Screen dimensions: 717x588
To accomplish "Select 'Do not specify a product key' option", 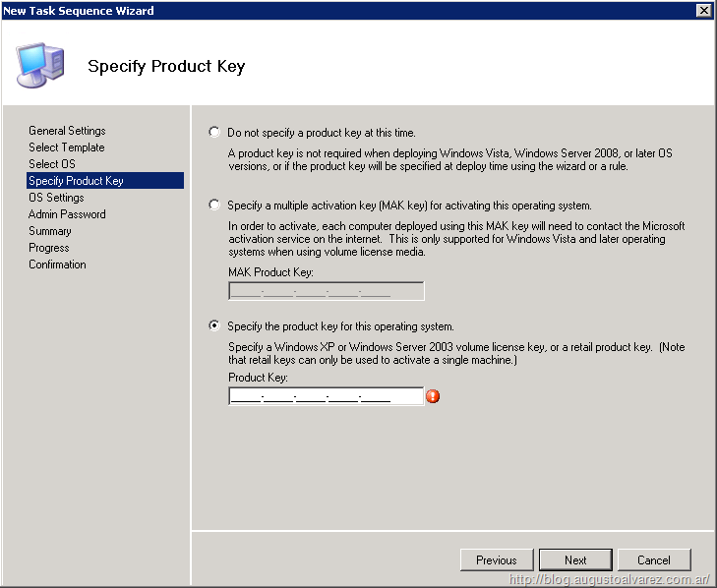I will (214, 132).
